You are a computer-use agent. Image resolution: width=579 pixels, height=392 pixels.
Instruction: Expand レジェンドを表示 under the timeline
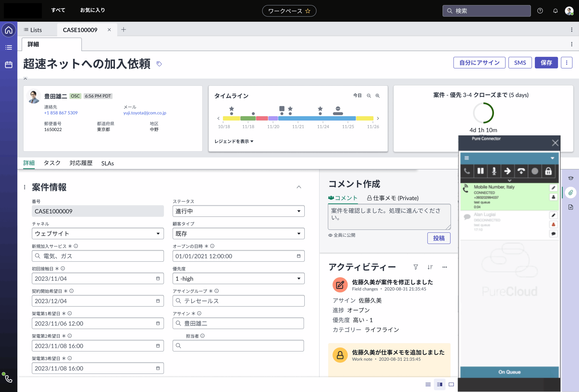click(x=234, y=141)
